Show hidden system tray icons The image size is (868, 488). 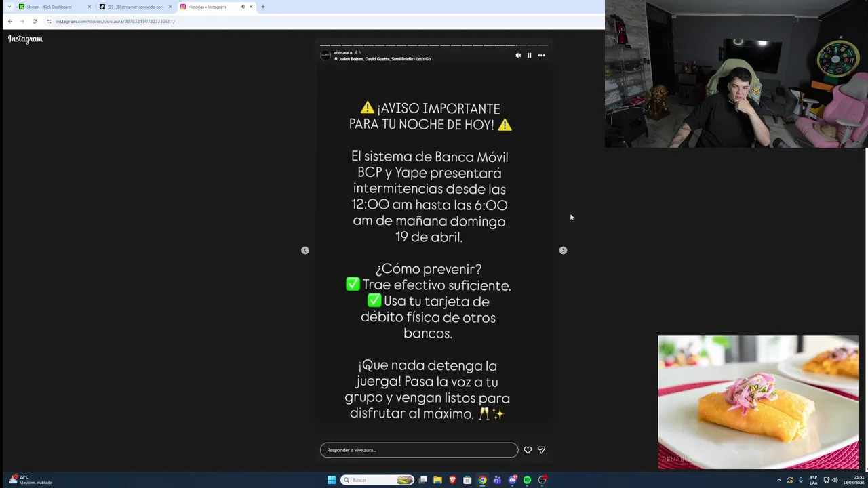(x=778, y=480)
